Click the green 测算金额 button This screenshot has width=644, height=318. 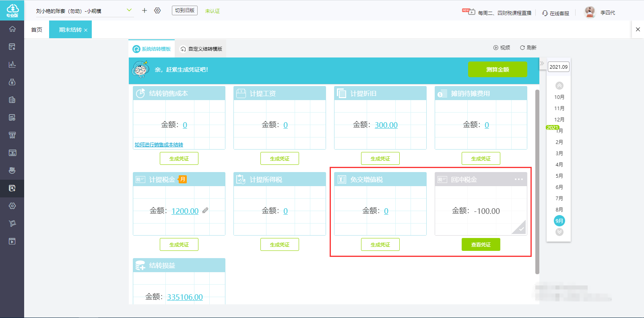point(497,70)
